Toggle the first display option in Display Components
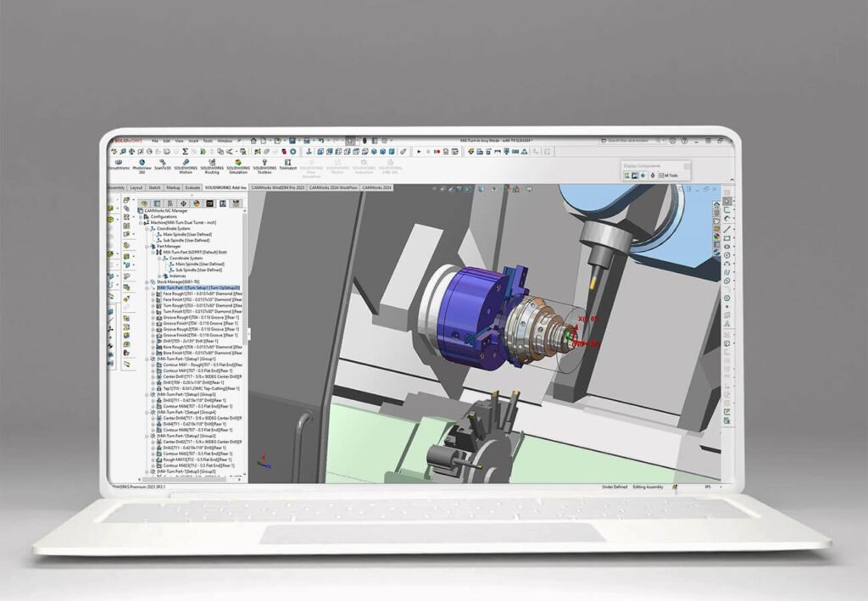Screen dimensions: 868x601 (626, 175)
